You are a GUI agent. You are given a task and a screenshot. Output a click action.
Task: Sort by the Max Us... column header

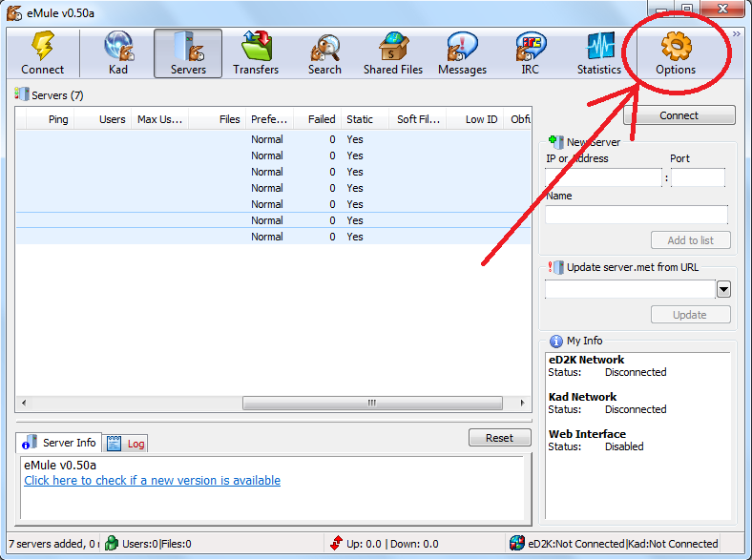(160, 119)
